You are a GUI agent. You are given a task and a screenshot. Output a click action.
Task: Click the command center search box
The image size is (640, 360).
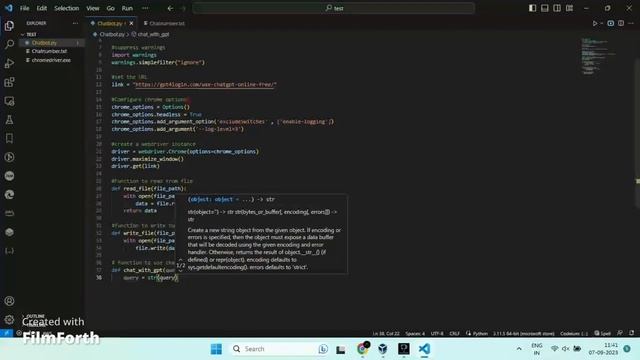[x=333, y=8]
